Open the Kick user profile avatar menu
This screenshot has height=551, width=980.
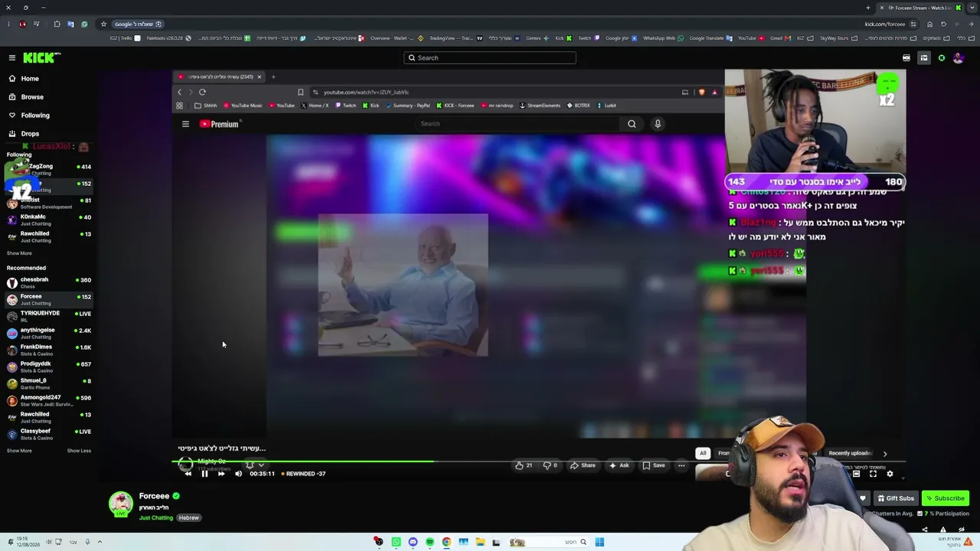point(958,58)
